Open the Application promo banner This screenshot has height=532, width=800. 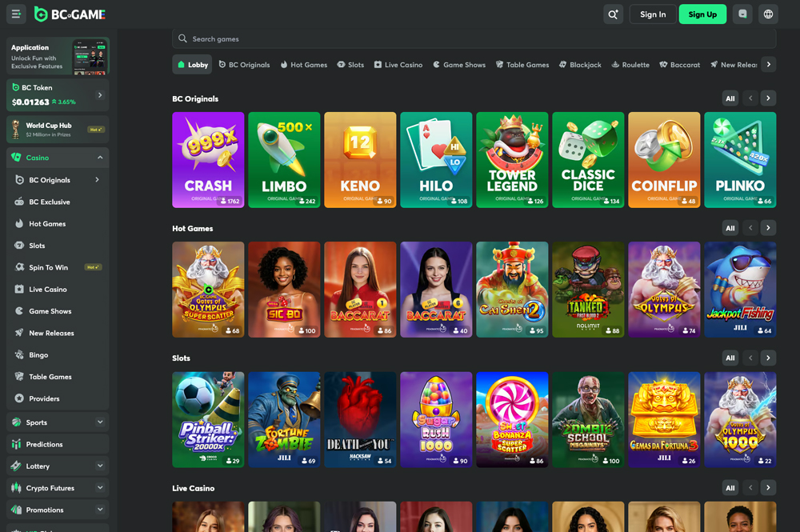[58, 56]
